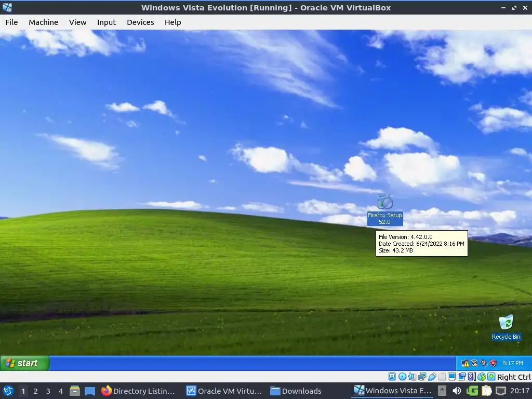532x399 pixels.
Task: Switch to Oracle VM VirtualBox Manager taskbar item
Action: pos(224,391)
